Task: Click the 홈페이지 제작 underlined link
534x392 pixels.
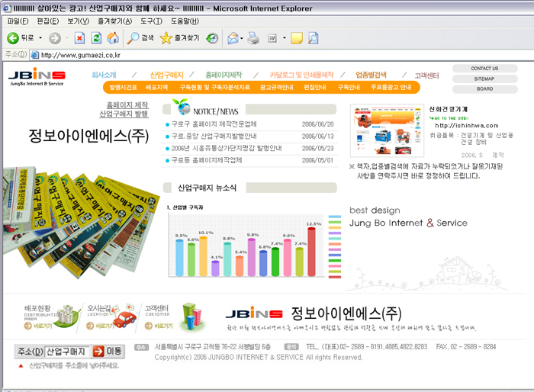Action: pyautogui.click(x=127, y=105)
